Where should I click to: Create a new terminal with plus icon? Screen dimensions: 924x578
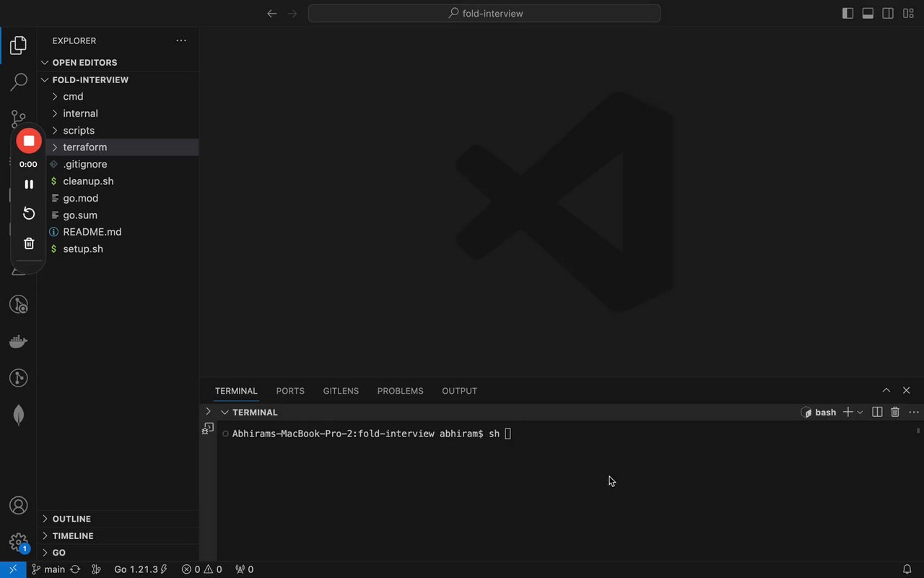click(848, 412)
